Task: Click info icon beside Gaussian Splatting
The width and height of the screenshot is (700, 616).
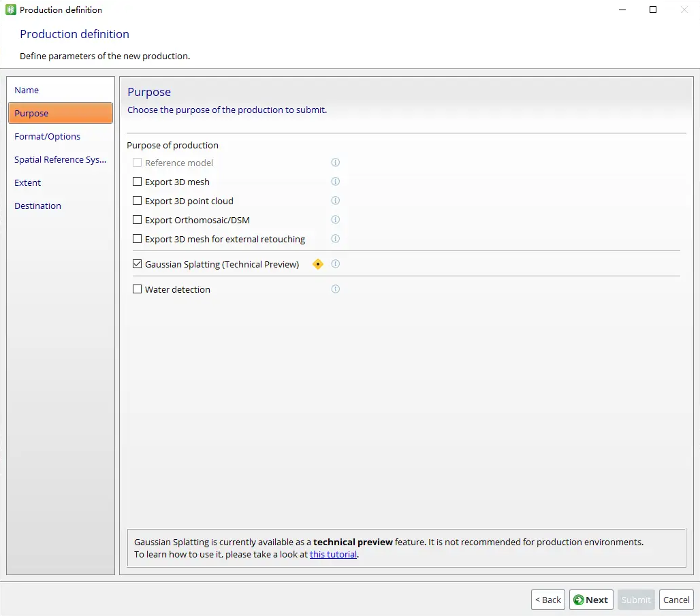Action: point(335,264)
